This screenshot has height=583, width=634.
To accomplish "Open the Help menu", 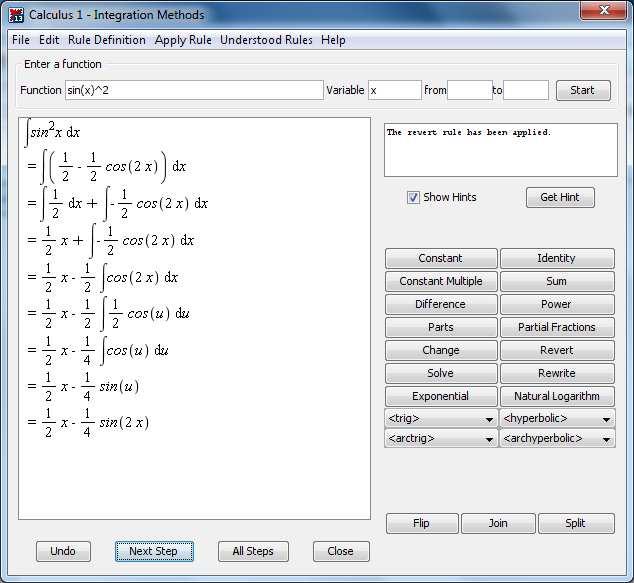I will tap(333, 40).
